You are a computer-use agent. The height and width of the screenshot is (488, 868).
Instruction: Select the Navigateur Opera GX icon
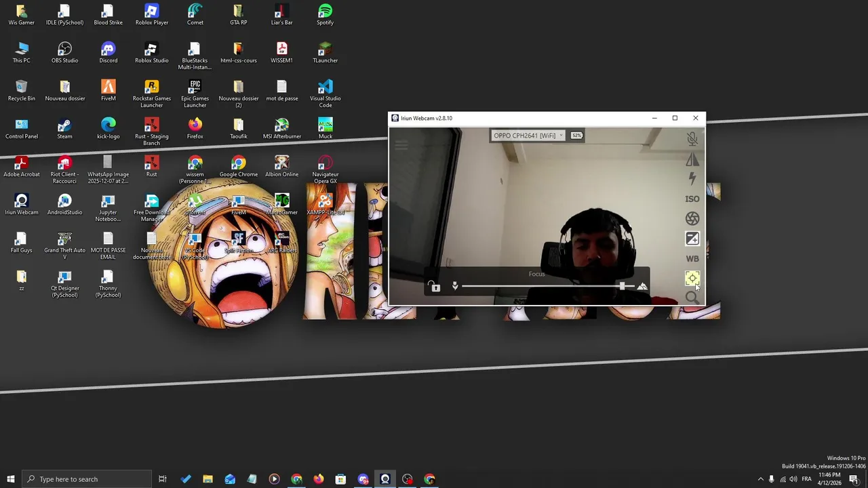coord(325,170)
